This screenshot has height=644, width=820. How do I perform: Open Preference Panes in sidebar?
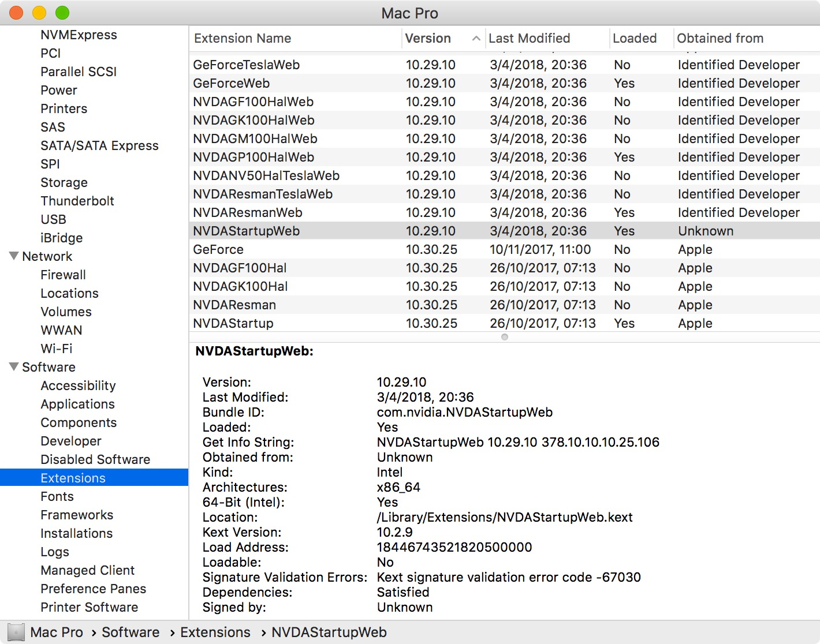coord(93,589)
